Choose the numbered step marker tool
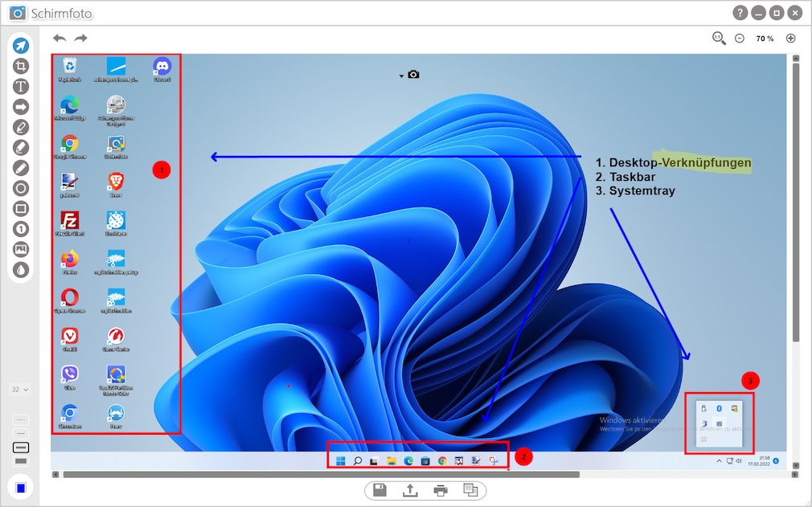 click(x=21, y=229)
